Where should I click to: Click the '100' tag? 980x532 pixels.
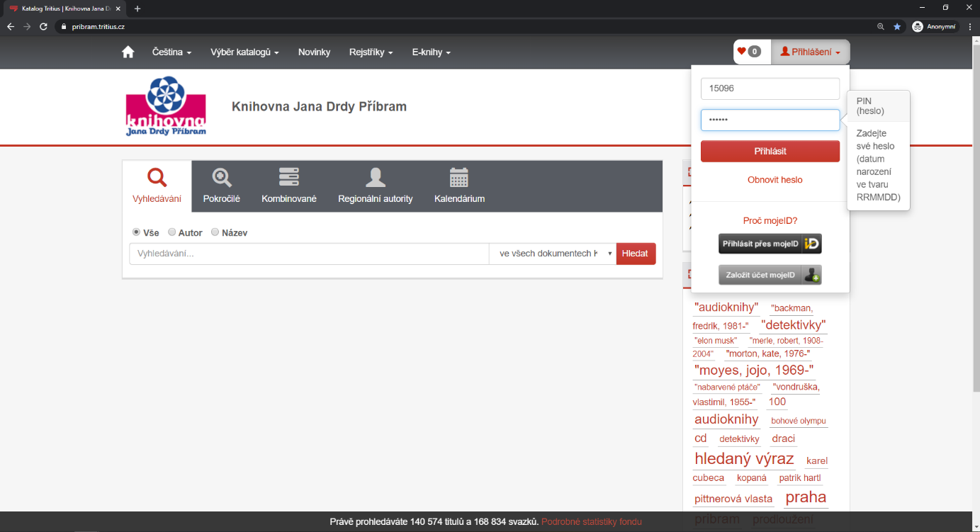pyautogui.click(x=777, y=402)
